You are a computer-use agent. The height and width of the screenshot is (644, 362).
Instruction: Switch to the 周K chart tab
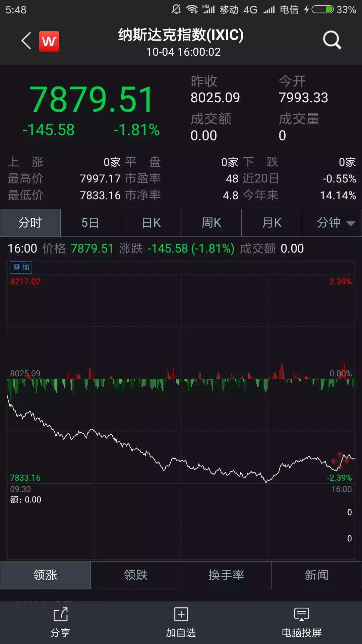pyautogui.click(x=211, y=223)
